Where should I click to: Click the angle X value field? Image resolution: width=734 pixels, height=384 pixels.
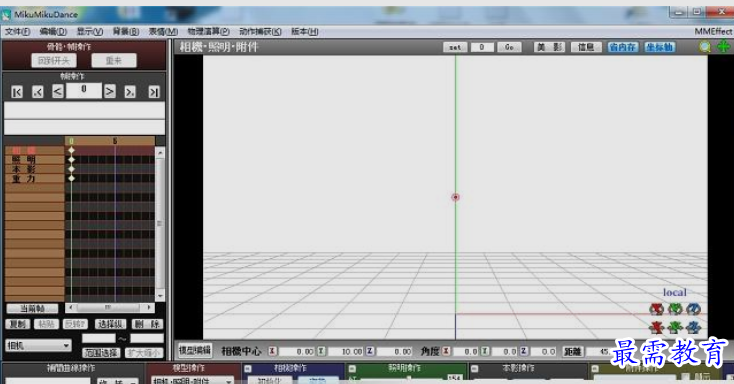point(465,351)
